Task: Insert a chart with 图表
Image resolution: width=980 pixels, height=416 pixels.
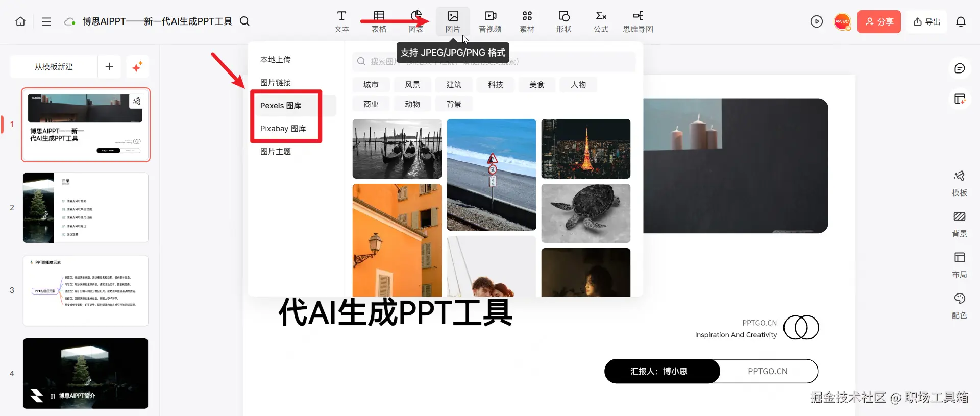Action: pos(416,22)
